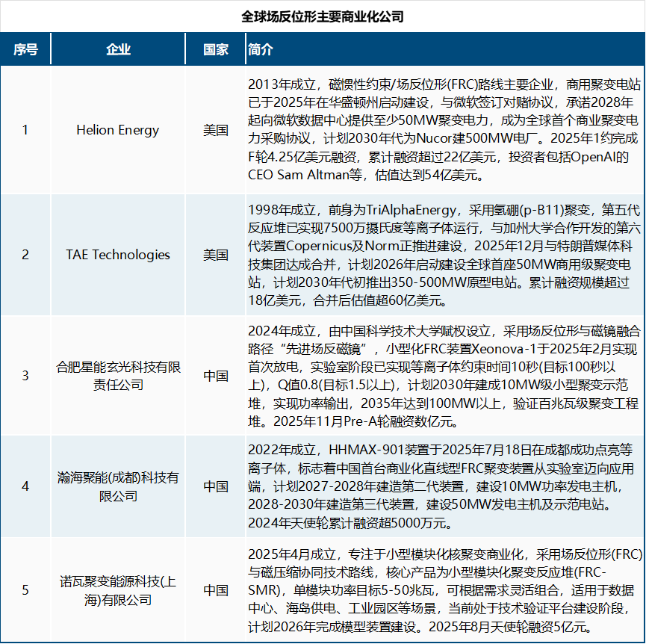
Task: Click the 企业 column header
Action: (118, 49)
